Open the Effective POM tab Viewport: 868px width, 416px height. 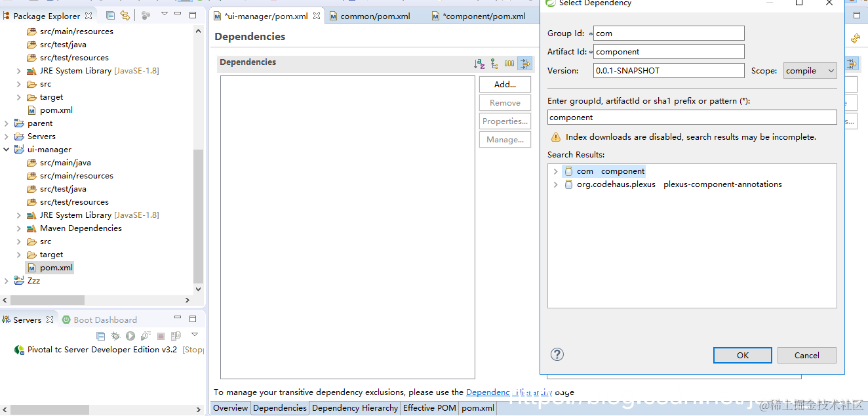(x=429, y=407)
